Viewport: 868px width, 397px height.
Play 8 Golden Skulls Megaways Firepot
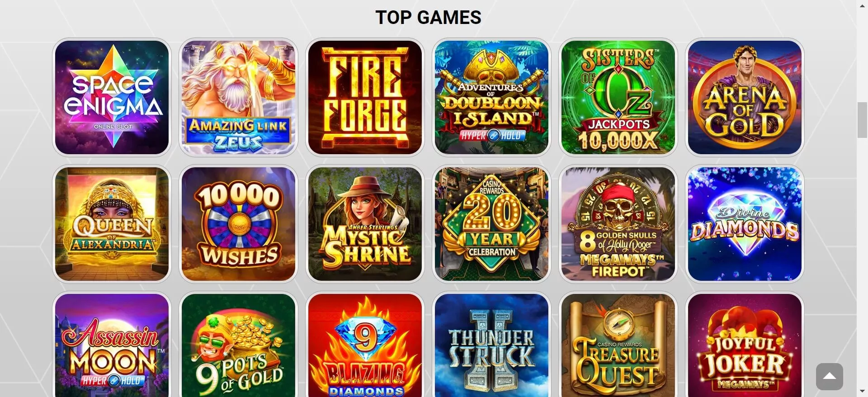tap(618, 224)
